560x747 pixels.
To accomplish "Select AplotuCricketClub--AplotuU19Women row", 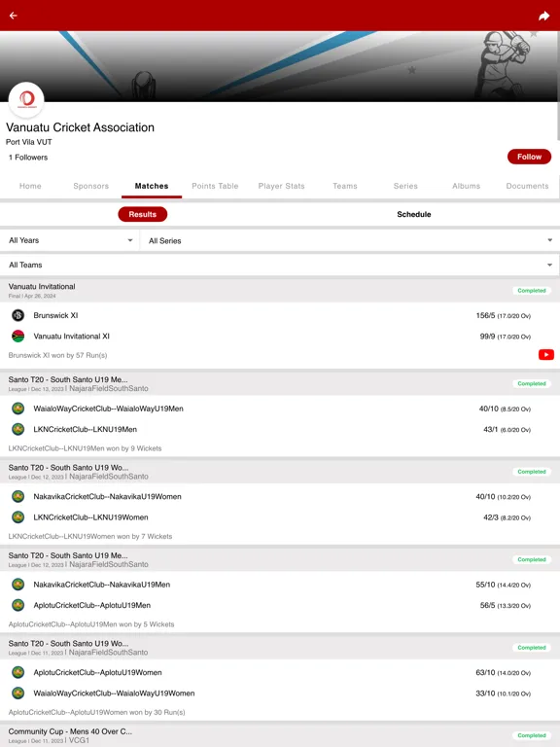I will [x=280, y=673].
